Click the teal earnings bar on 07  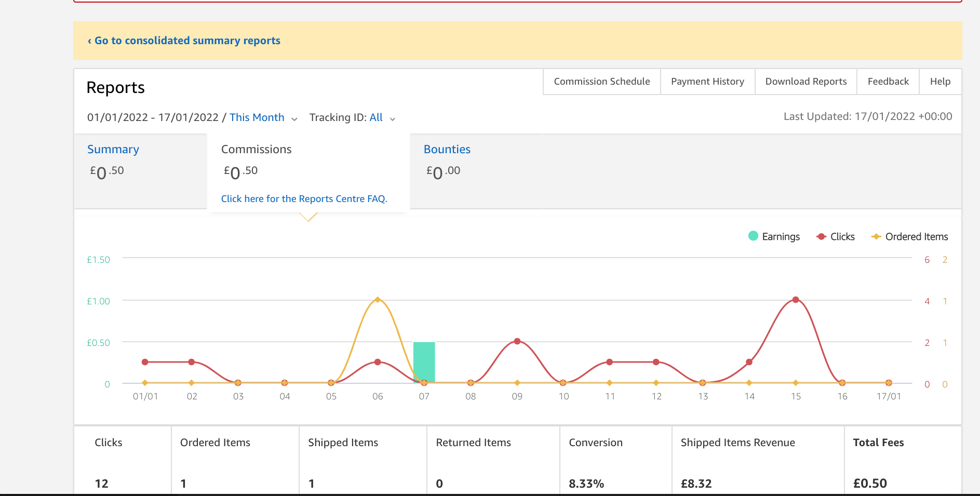(424, 362)
